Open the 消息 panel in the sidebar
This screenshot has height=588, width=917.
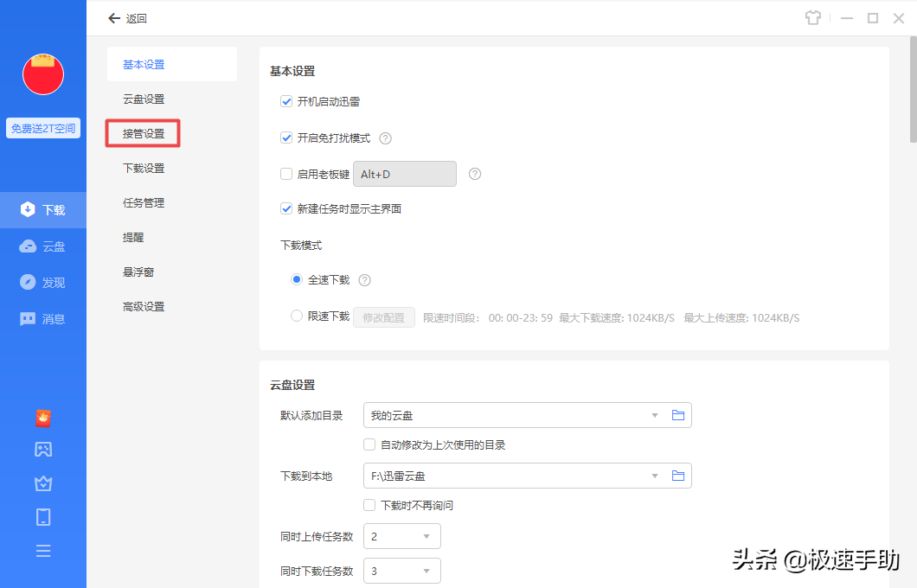tap(43, 318)
